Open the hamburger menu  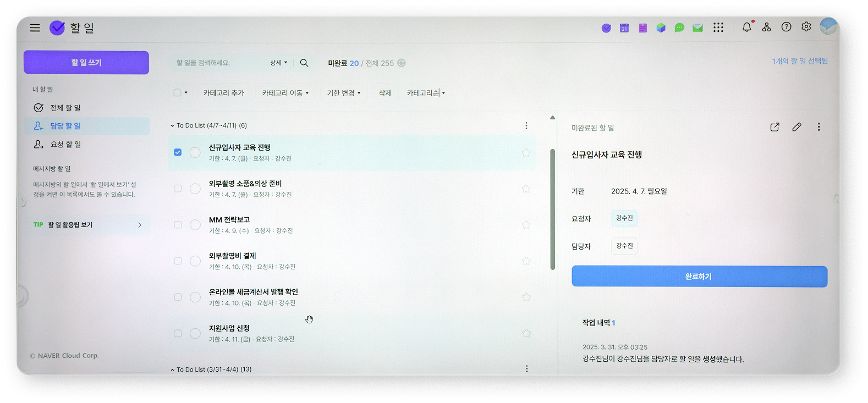35,28
